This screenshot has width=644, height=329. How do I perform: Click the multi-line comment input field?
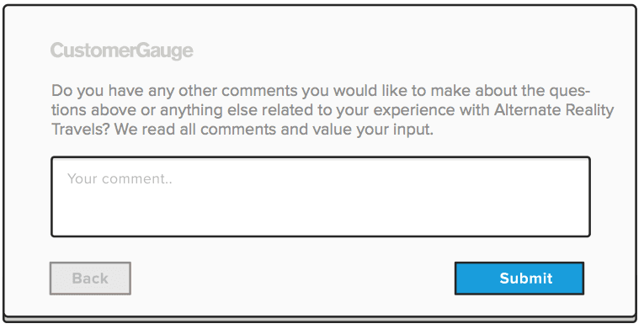pyautogui.click(x=321, y=197)
